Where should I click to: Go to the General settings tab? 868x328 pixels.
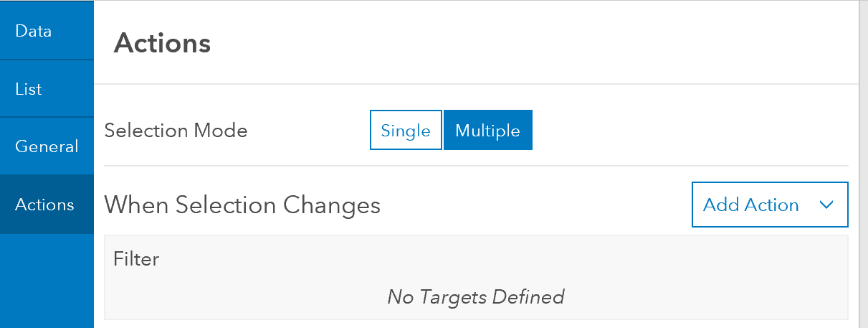click(47, 146)
